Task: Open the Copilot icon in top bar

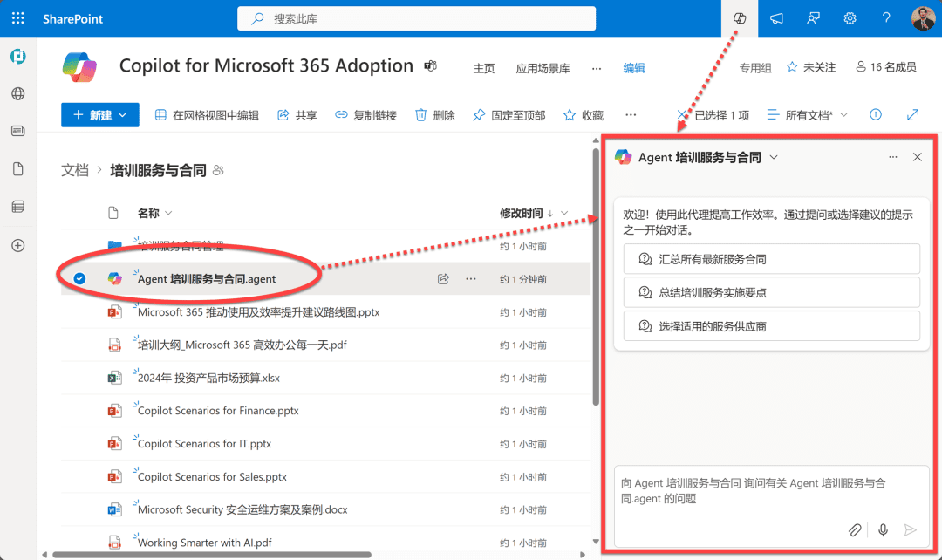Action: pyautogui.click(x=740, y=18)
